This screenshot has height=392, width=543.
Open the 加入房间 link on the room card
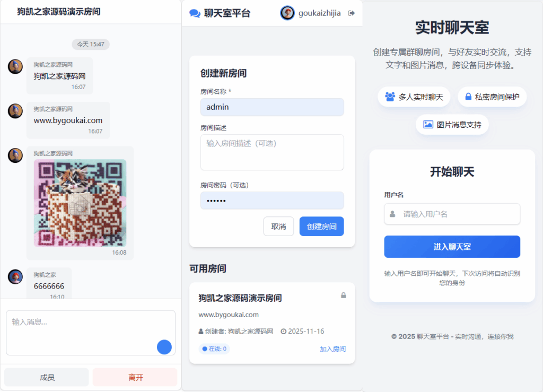click(x=332, y=350)
